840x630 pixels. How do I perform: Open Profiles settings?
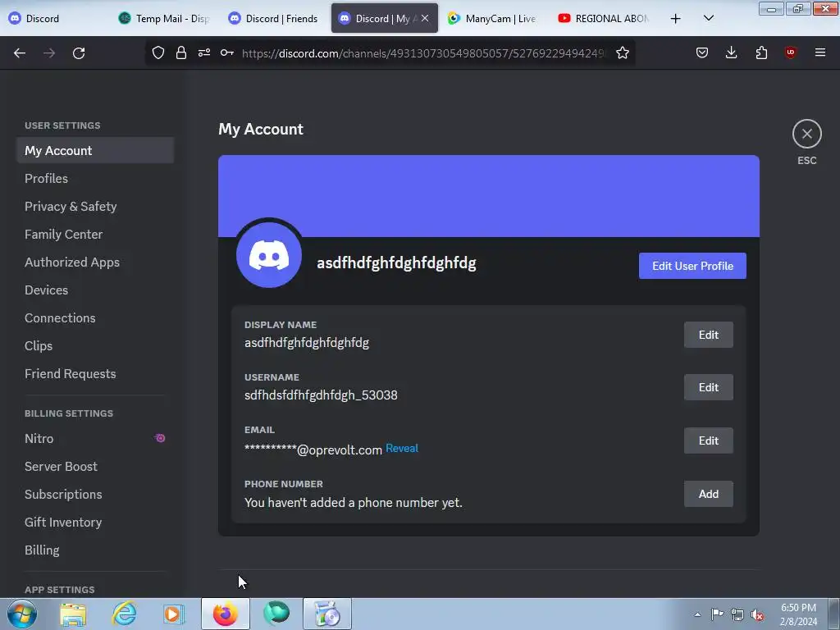95,178
